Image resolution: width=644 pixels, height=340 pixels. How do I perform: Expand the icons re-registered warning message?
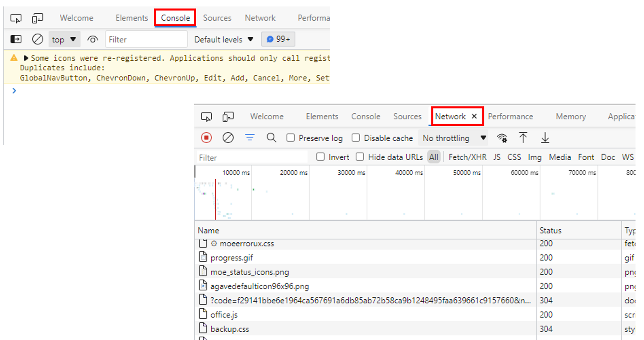pyautogui.click(x=26, y=58)
